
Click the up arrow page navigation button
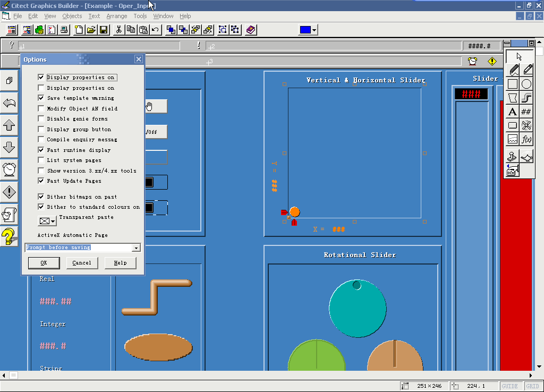9,125
